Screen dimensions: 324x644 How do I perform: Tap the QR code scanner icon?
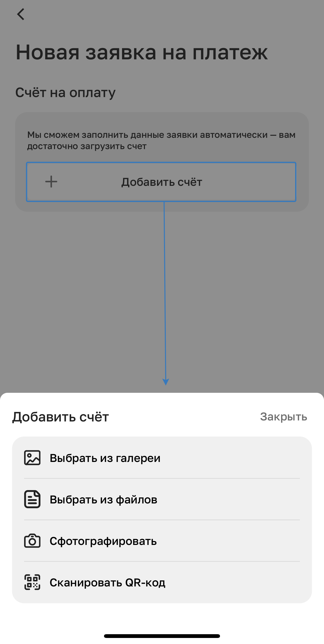(32, 582)
